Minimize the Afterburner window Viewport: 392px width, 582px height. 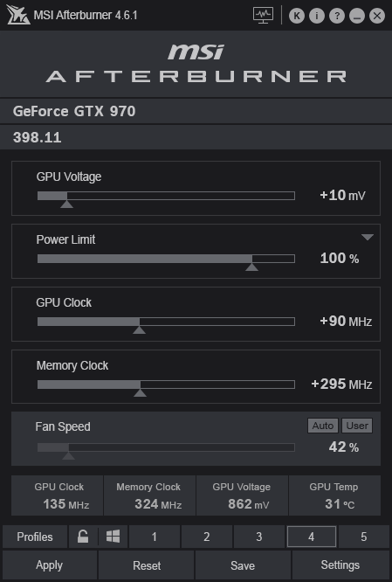(357, 16)
